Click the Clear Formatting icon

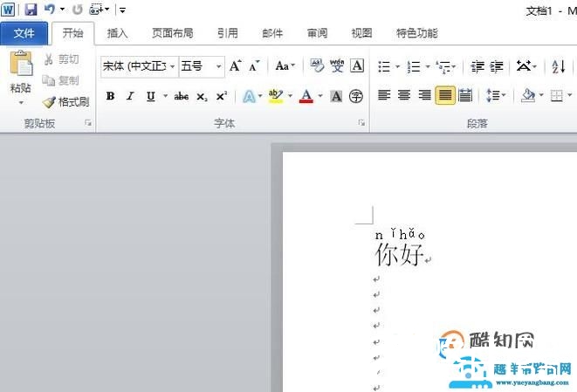tap(317, 65)
